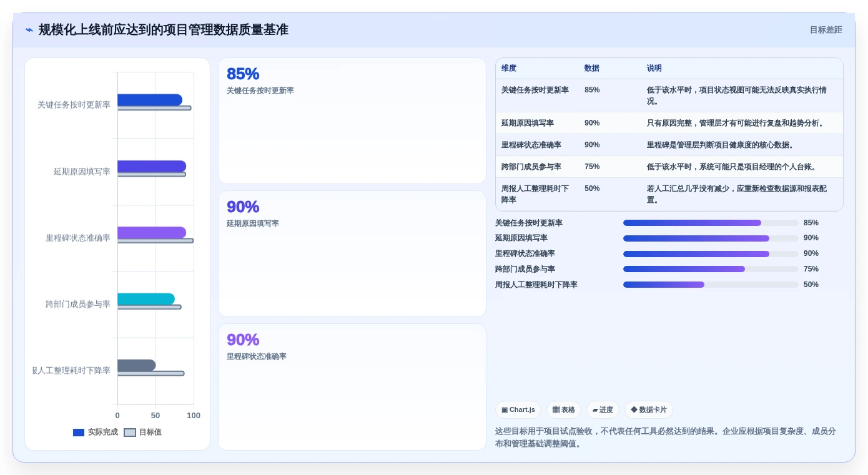Click the 周报人工整理耗时下降率 progress bar
The width and height of the screenshot is (868, 475).
pyautogui.click(x=711, y=285)
